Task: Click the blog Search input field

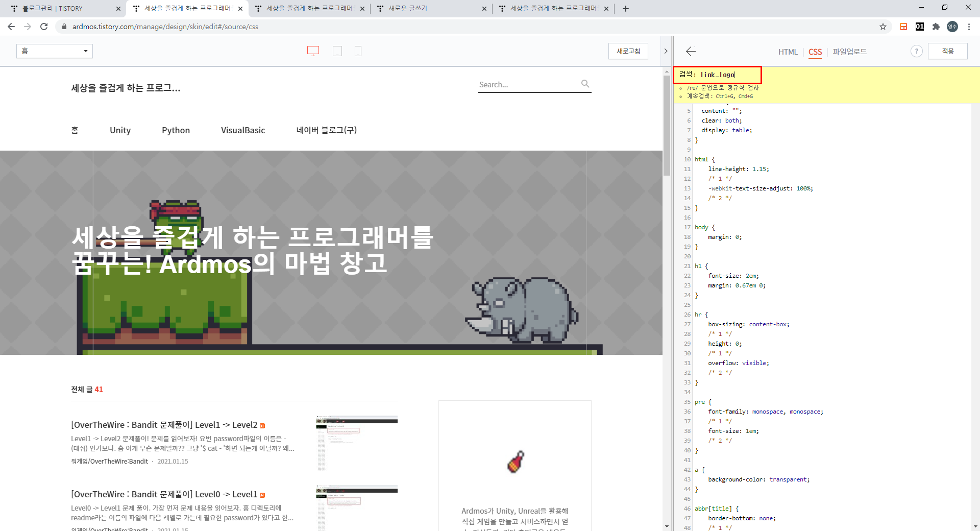Action: [528, 85]
